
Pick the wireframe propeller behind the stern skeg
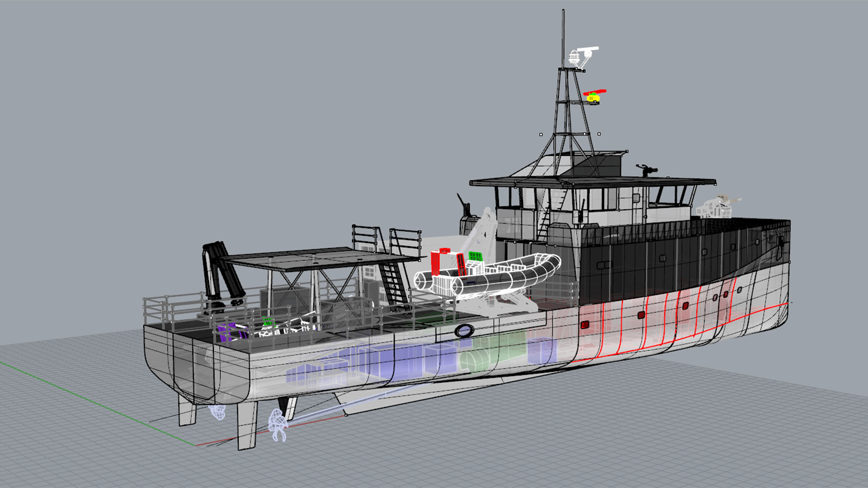coord(217,412)
